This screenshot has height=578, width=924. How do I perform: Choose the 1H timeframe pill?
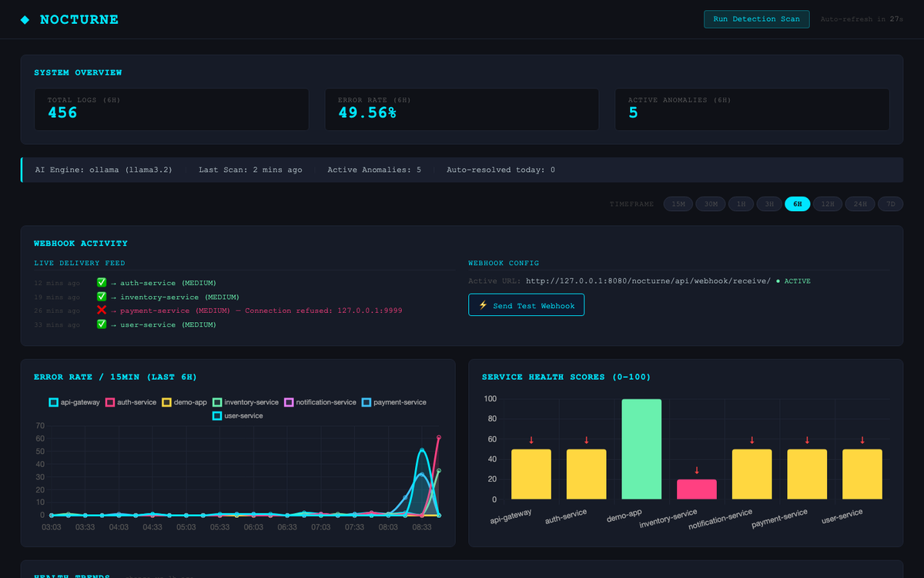point(741,204)
